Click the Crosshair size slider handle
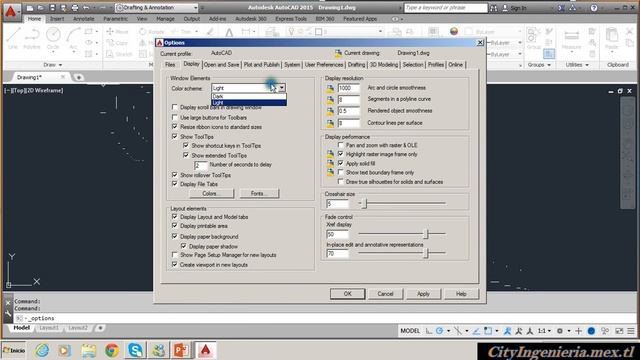The height and width of the screenshot is (360, 640). point(364,203)
